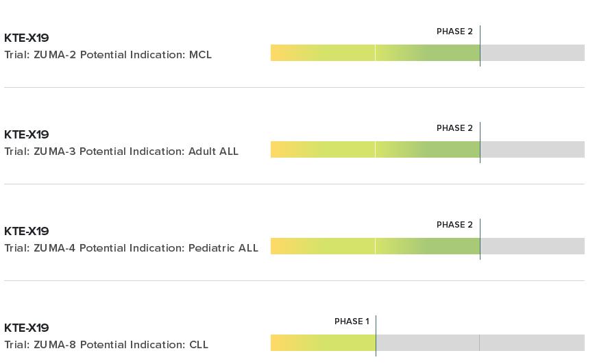
Task: Open the KTE-X19 heading above ZUMA-8 trial
Action: click(x=27, y=328)
